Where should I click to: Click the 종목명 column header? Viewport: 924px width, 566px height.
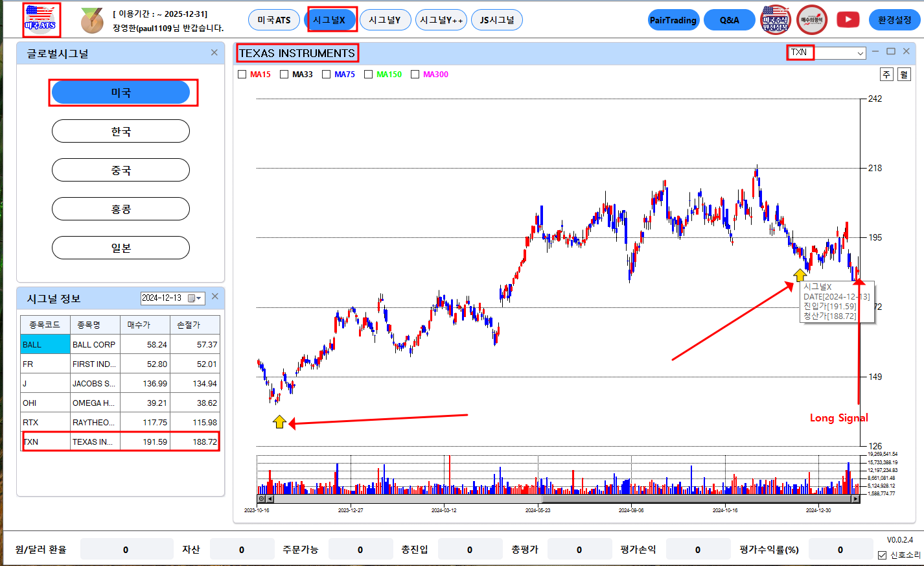(95, 325)
